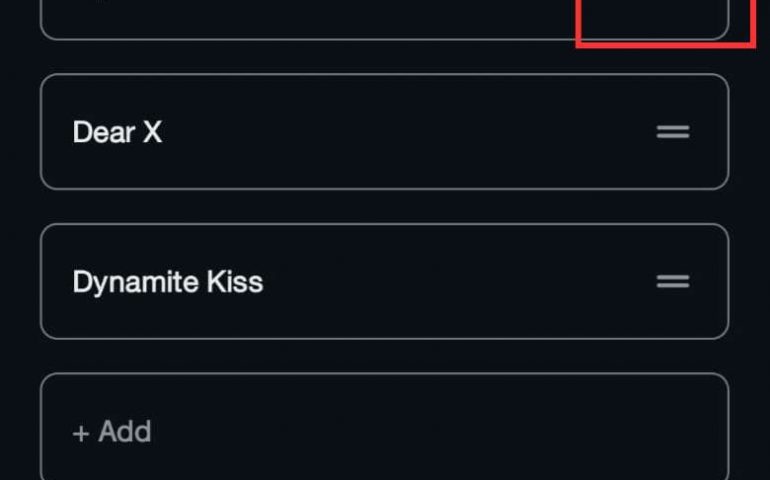Click the "Add" placeholder text
The height and width of the screenshot is (480, 770).
coord(125,432)
